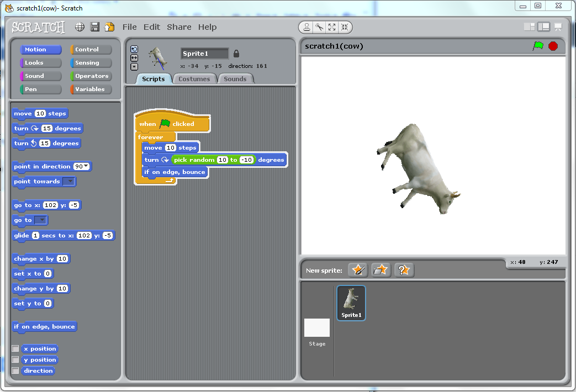576x392 pixels.
Task: Set rotation style to don't rotate
Action: point(134,67)
